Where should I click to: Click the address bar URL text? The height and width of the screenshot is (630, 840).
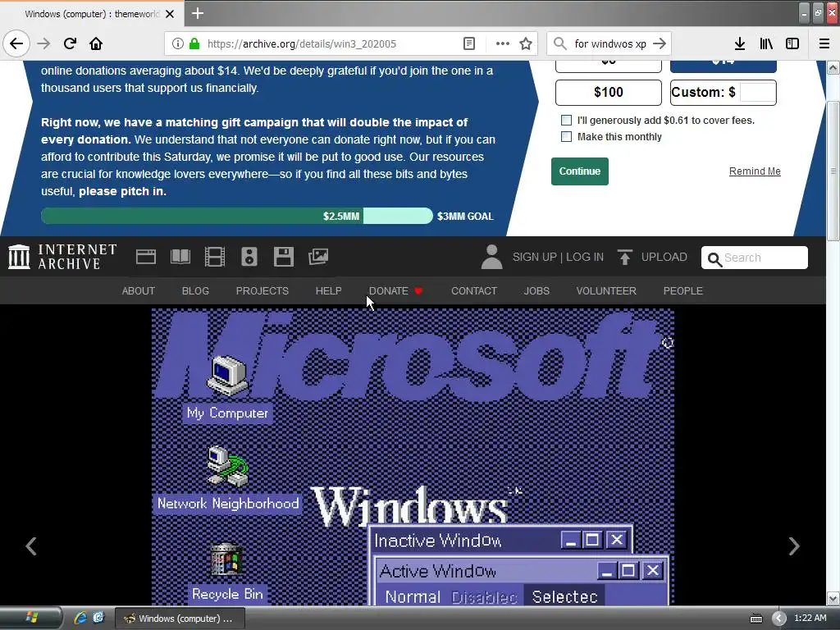pos(302,44)
